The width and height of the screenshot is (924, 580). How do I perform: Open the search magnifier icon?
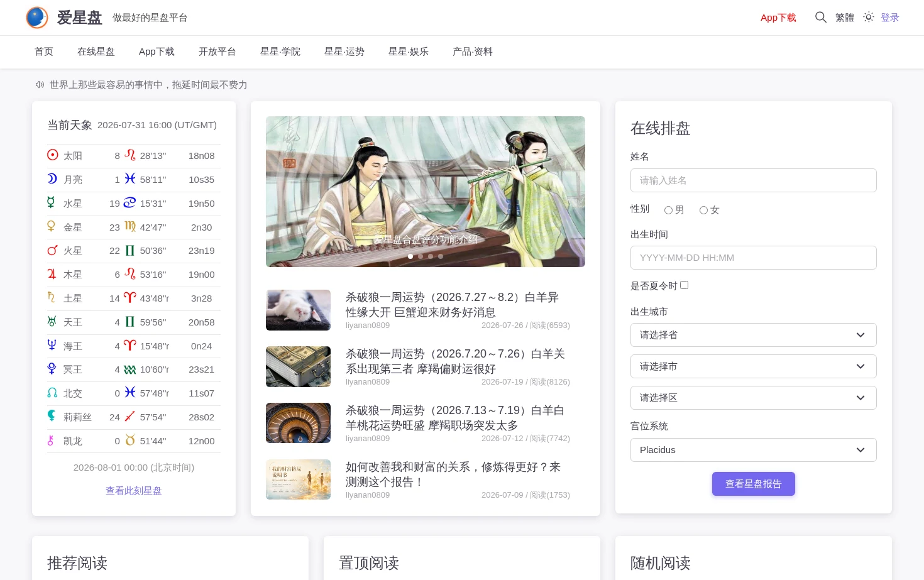(821, 17)
